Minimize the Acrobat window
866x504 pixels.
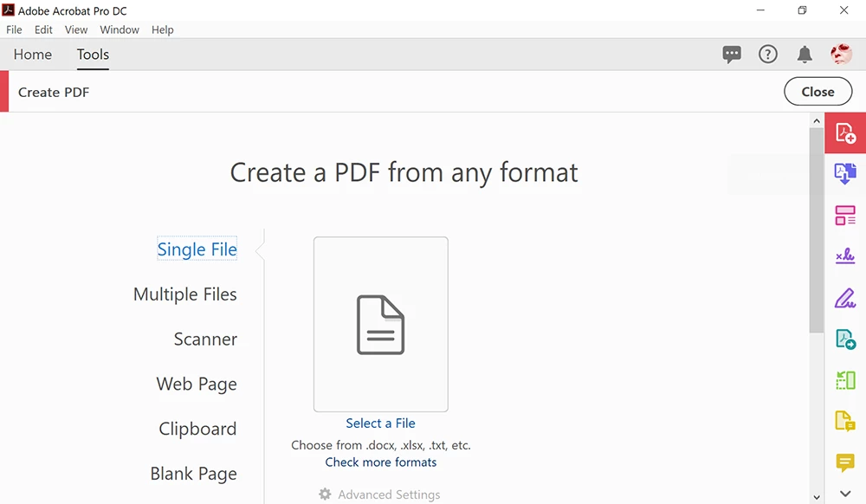coord(760,10)
